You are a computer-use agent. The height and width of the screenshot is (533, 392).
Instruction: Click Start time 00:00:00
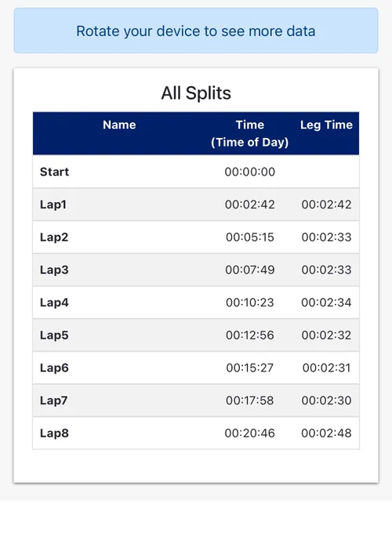(249, 172)
